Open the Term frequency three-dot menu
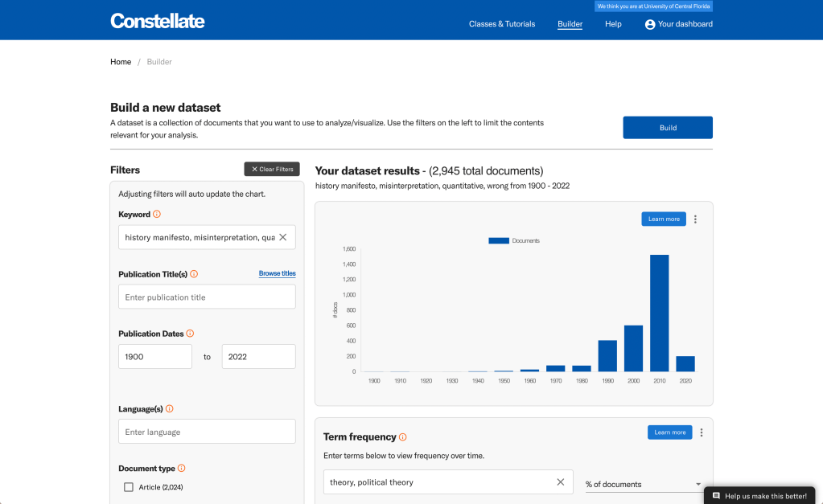The height and width of the screenshot is (504, 823). [x=701, y=432]
